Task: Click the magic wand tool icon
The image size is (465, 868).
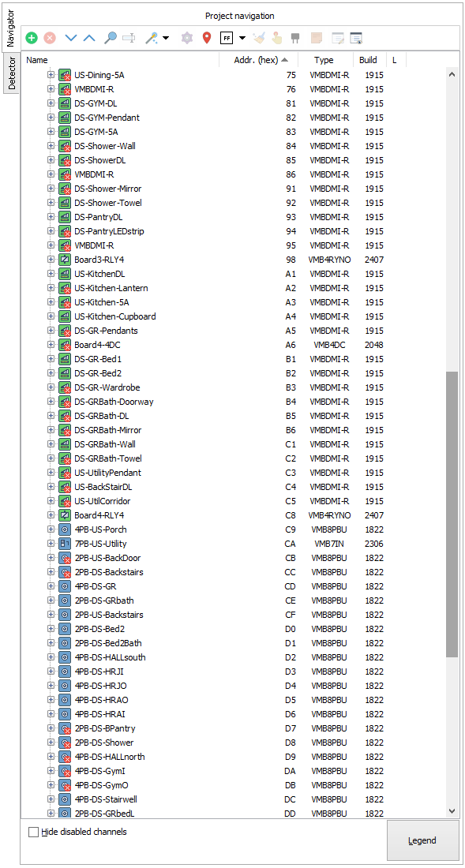Action: pyautogui.click(x=151, y=38)
